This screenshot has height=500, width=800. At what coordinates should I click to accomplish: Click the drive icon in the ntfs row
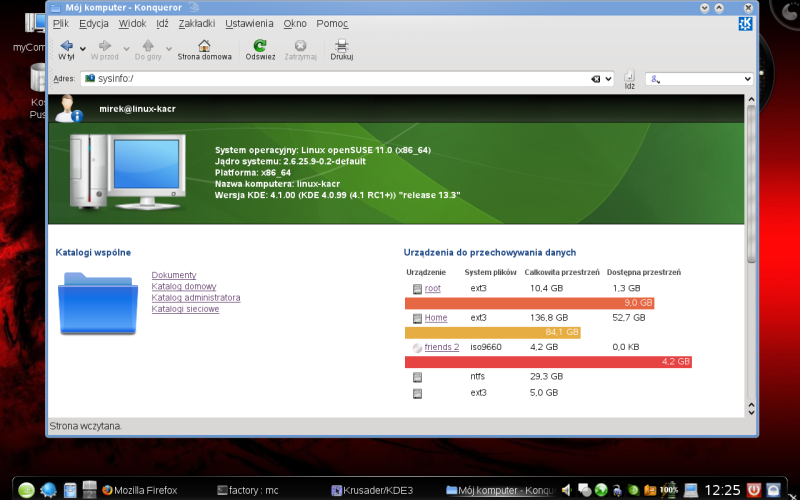[417, 378]
